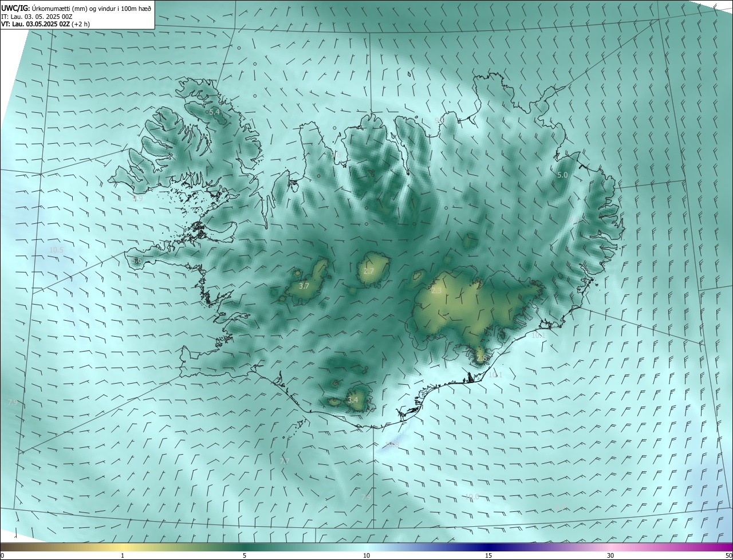Click the precipitable water color scale bar
Image resolution: width=733 pixels, height=560 pixels.
tap(366, 547)
